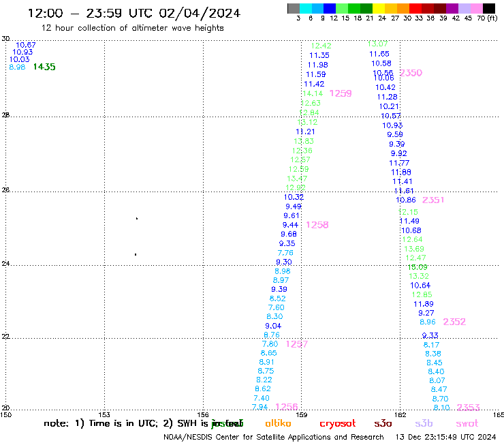Click the 10.03 wave height value

(x=19, y=59)
